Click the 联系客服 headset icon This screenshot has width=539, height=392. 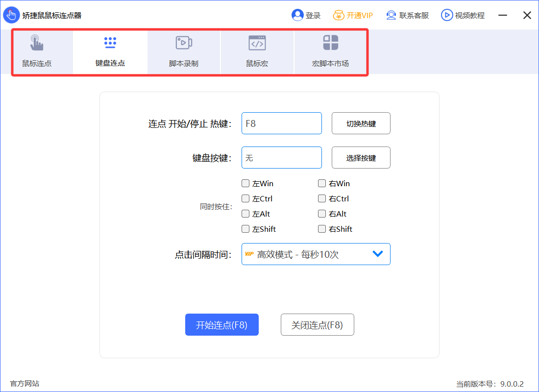391,15
